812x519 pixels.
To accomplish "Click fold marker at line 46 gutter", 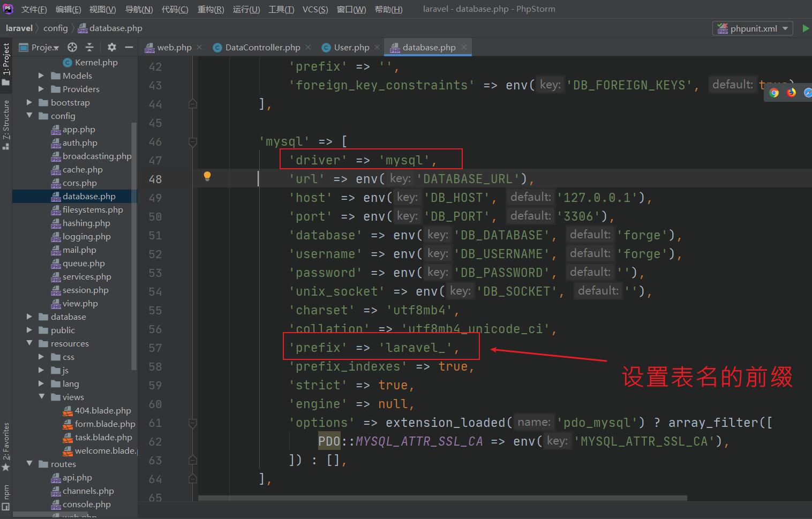I will click(x=193, y=142).
